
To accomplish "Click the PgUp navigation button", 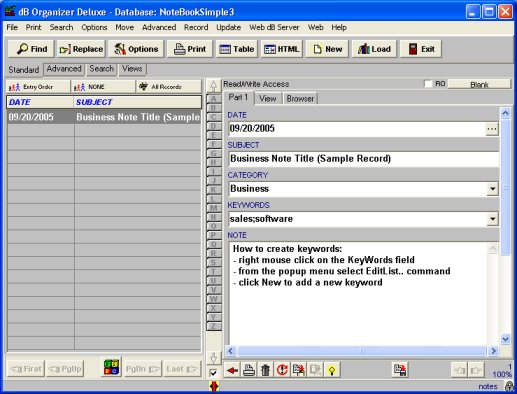I will pos(65,369).
